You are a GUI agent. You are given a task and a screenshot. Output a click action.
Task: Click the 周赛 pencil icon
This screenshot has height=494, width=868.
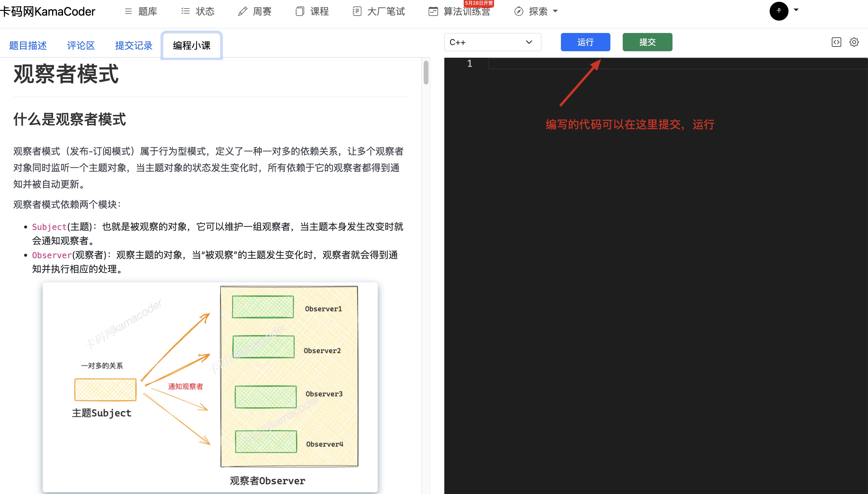[243, 11]
